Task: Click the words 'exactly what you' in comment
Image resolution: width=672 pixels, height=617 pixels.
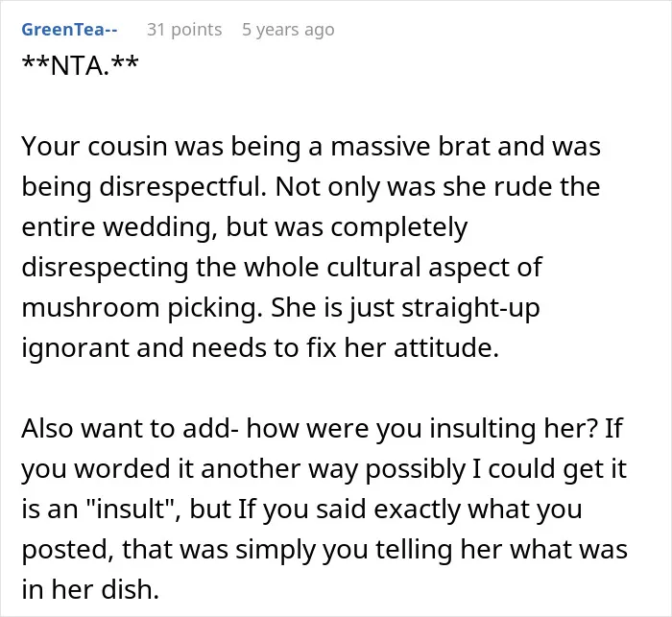Action: tap(478, 509)
